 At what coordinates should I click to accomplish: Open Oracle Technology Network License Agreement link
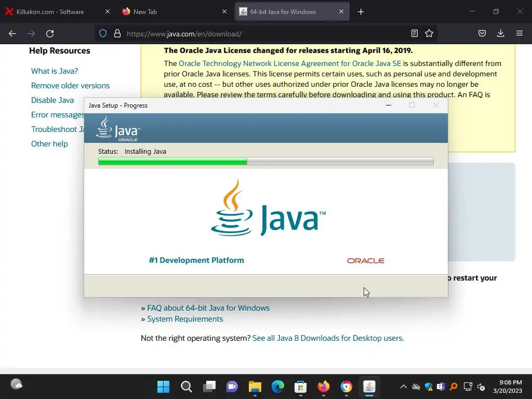coord(290,63)
